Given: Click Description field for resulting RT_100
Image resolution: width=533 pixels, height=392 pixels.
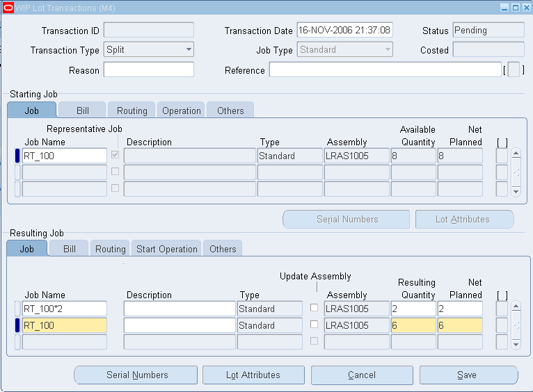Looking at the screenshot, I should [180, 325].
